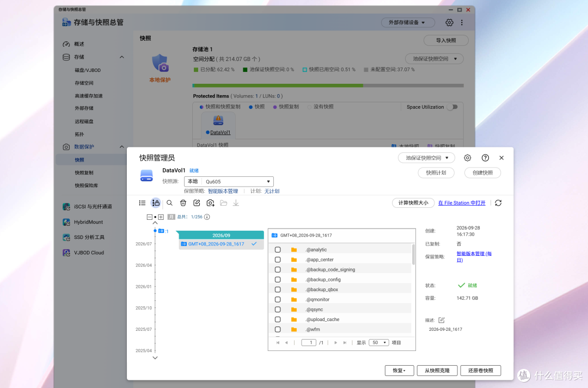Move timeline down with chevron

tap(155, 358)
